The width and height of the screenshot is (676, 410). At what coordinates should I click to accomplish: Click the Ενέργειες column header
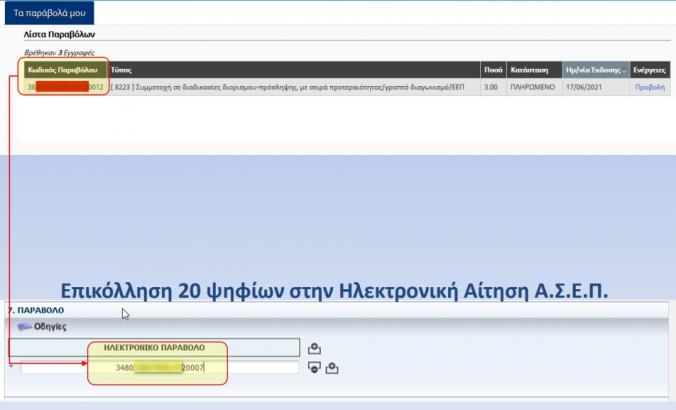click(650, 71)
